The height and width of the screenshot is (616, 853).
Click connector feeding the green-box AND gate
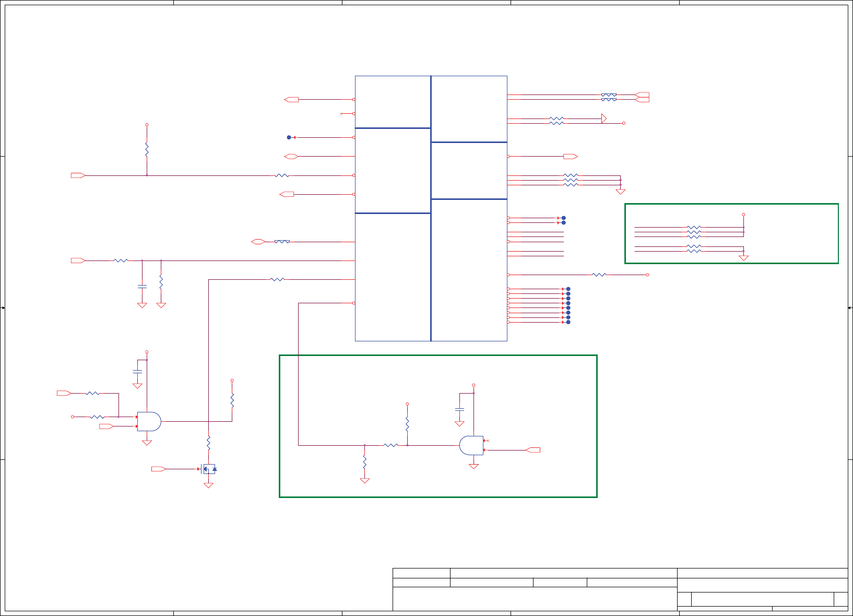click(533, 450)
